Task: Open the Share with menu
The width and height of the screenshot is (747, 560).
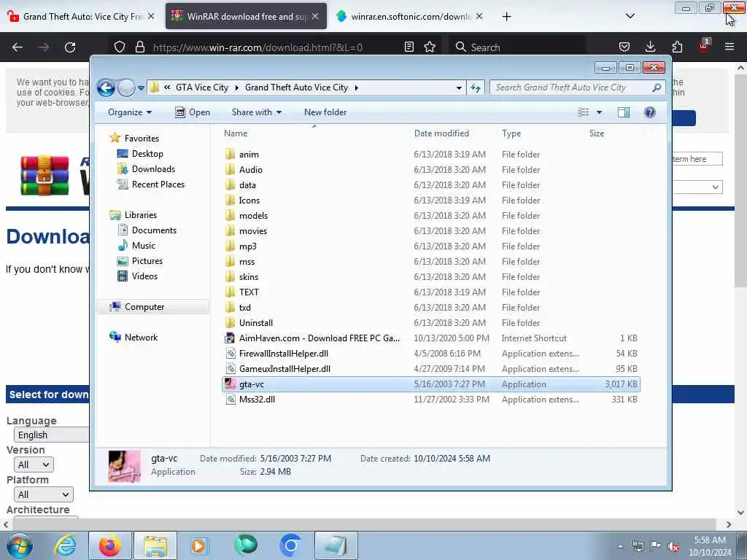Action: tap(256, 112)
